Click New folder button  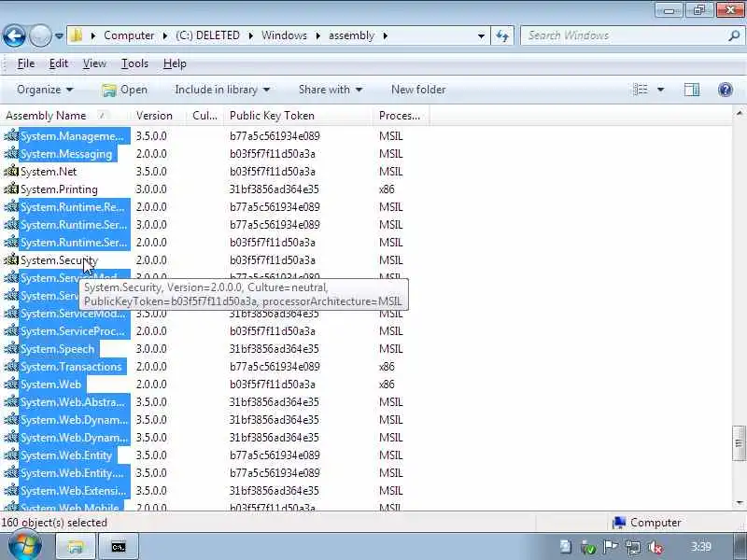[418, 90]
